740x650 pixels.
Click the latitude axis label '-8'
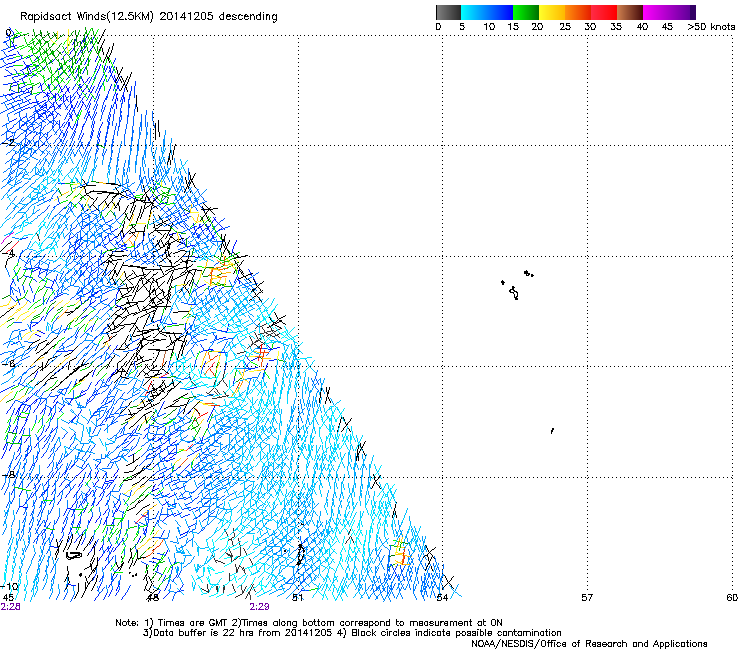pyautogui.click(x=9, y=474)
